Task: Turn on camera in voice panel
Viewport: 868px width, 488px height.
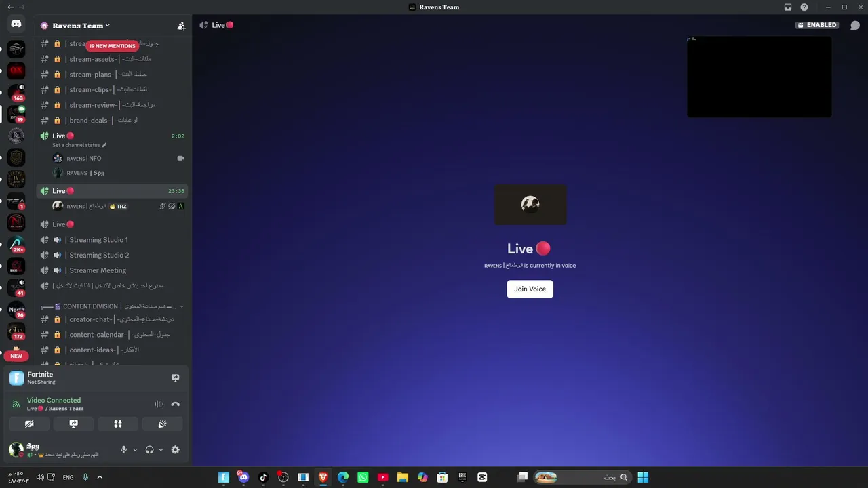Action: (29, 424)
